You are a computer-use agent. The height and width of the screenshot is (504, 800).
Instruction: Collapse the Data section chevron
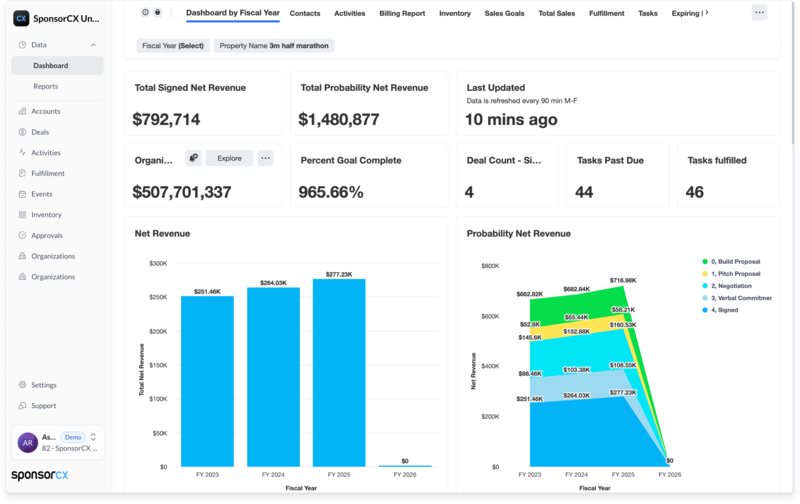coord(93,45)
